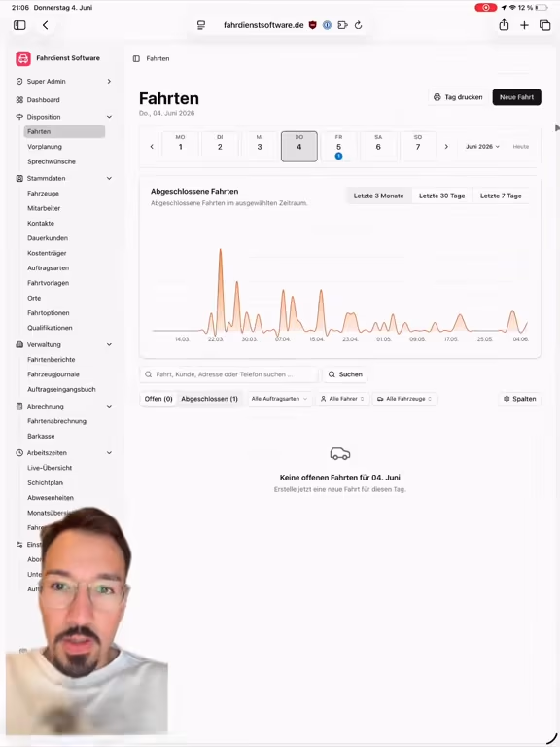Click the Neue Fahrt button
Image resolution: width=560 pixels, height=747 pixels.
tap(516, 97)
